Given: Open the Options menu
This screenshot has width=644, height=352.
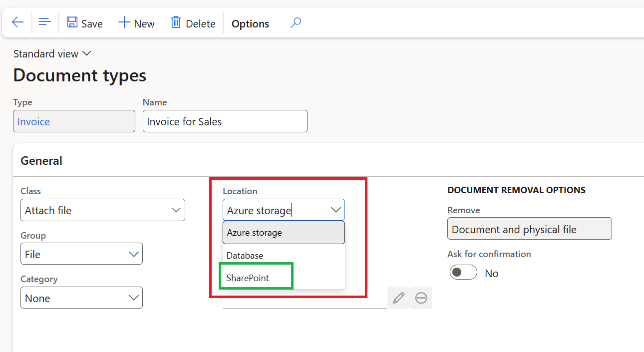Looking at the screenshot, I should pos(250,23).
